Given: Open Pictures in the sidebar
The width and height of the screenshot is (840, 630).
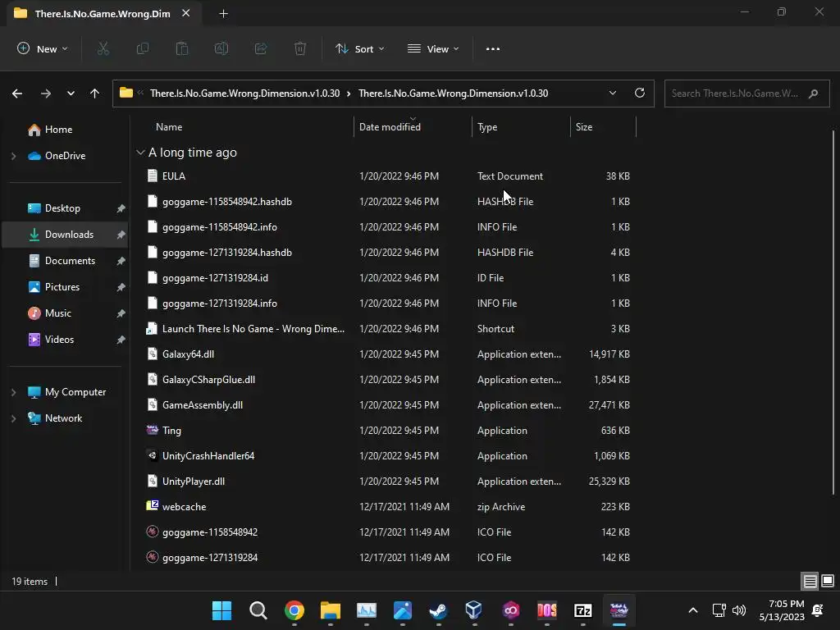Looking at the screenshot, I should (62, 287).
